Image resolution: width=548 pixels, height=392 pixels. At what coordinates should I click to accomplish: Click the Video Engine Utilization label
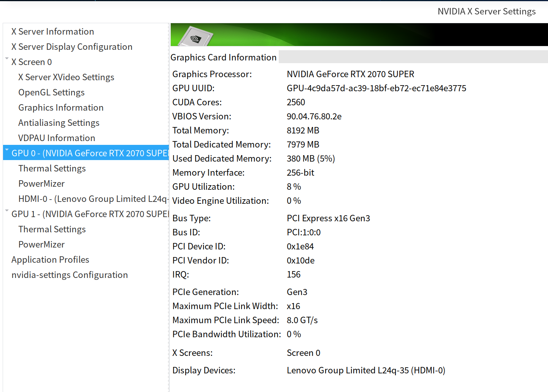(221, 201)
